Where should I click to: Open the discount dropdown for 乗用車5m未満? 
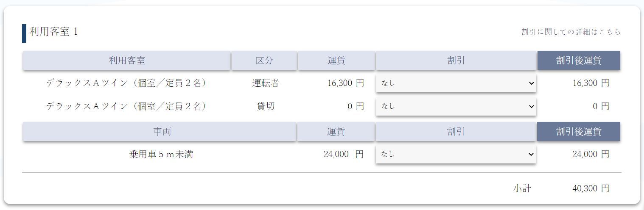456,155
